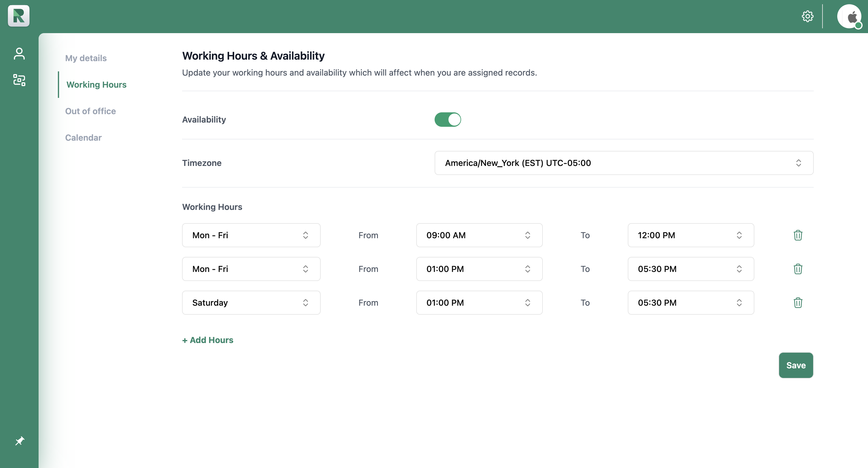Open settings gear icon
Image resolution: width=868 pixels, height=468 pixels.
point(807,16)
